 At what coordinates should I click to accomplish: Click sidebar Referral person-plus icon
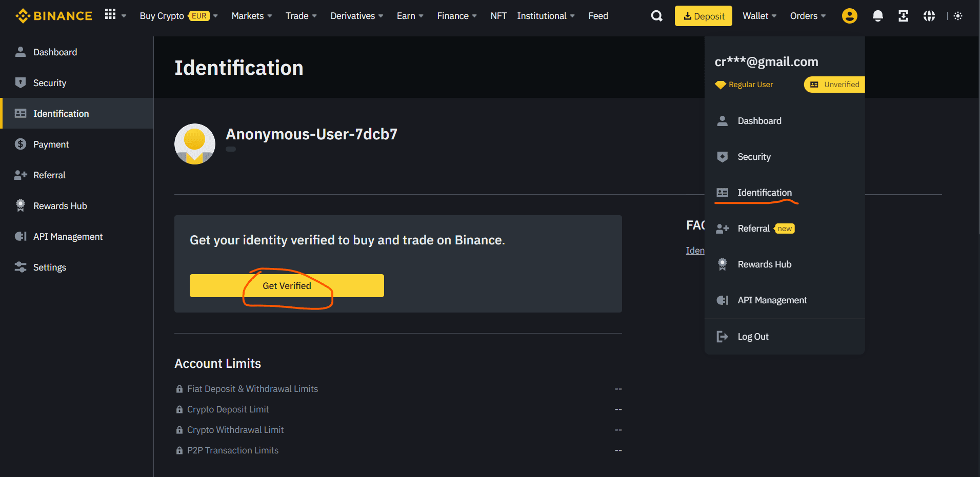[21, 175]
